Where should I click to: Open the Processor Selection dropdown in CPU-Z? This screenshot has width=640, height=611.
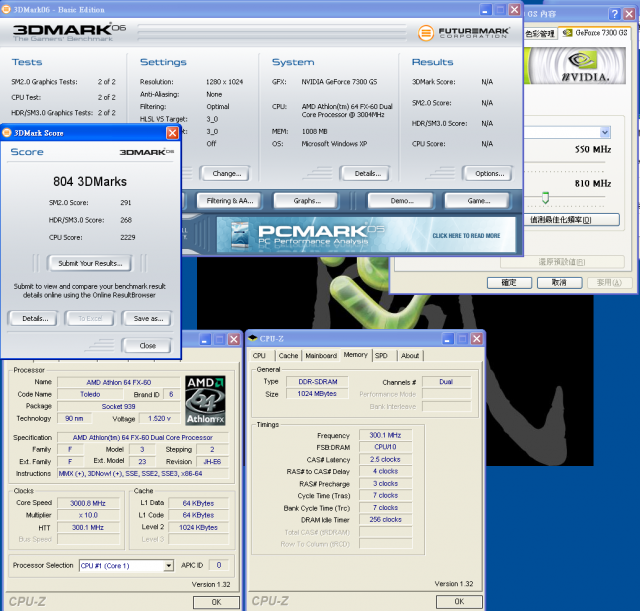click(x=168, y=566)
